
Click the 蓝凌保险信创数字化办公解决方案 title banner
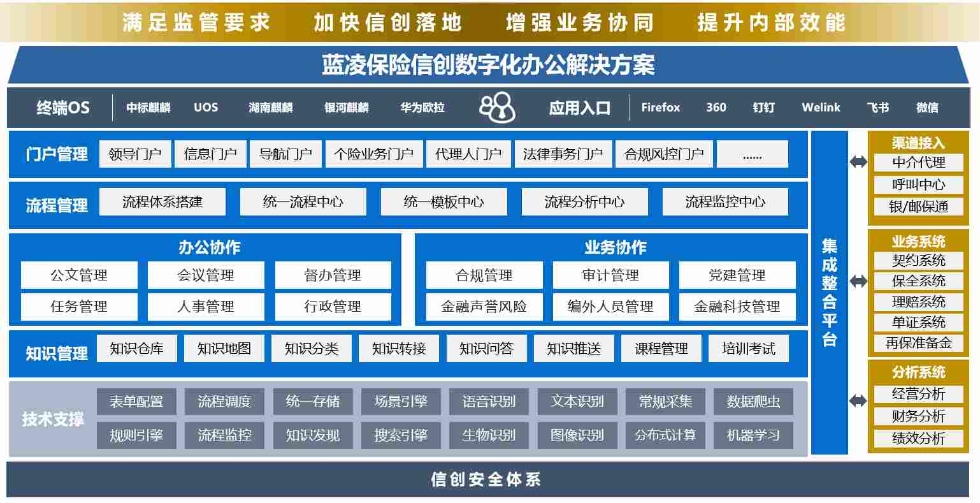click(488, 65)
